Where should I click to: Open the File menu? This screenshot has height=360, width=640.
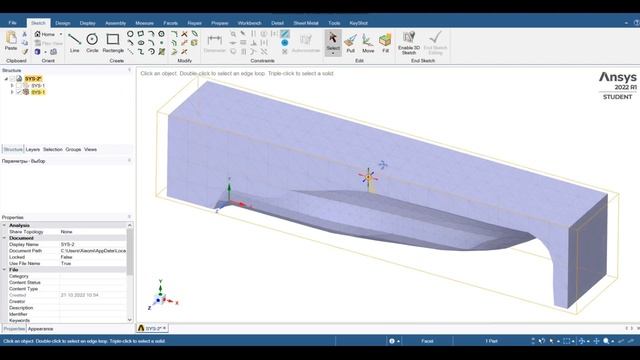pos(12,23)
